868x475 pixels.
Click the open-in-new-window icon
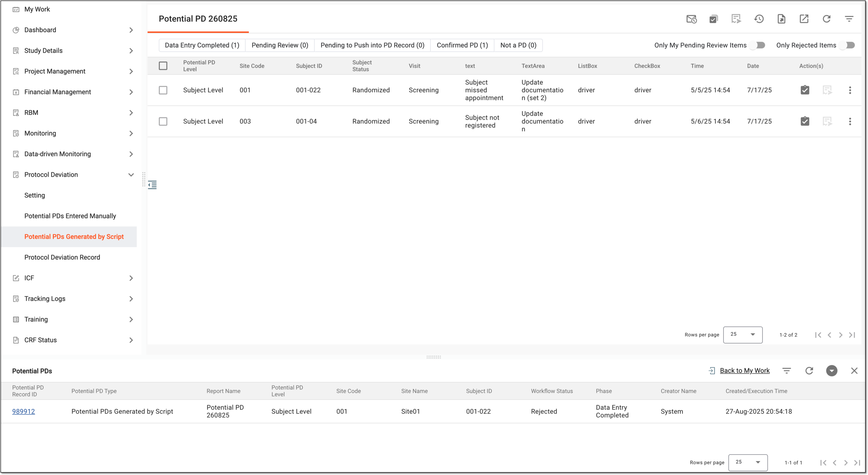click(x=804, y=19)
